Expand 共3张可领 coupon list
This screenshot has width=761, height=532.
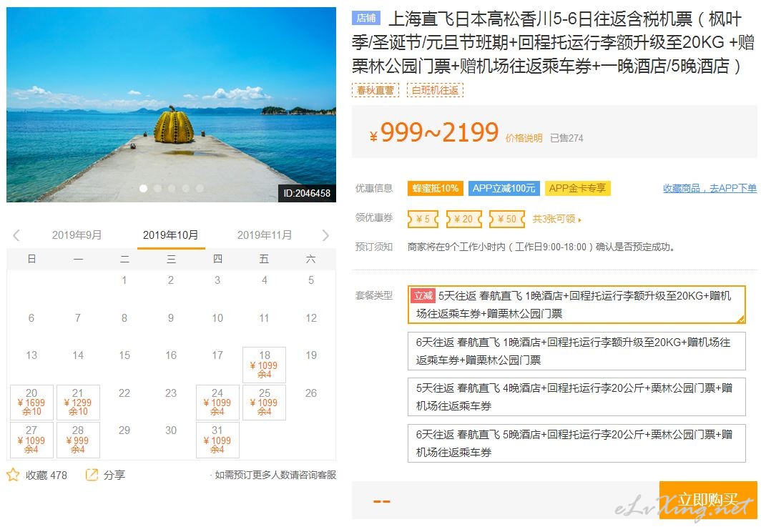[x=556, y=219]
